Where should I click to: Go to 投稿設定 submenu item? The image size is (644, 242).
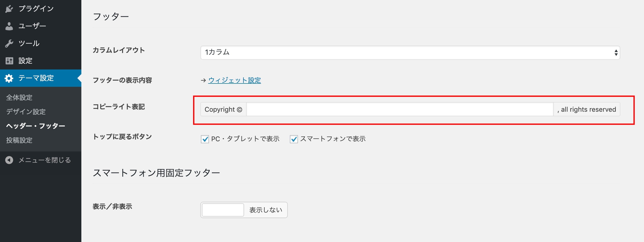(x=19, y=140)
